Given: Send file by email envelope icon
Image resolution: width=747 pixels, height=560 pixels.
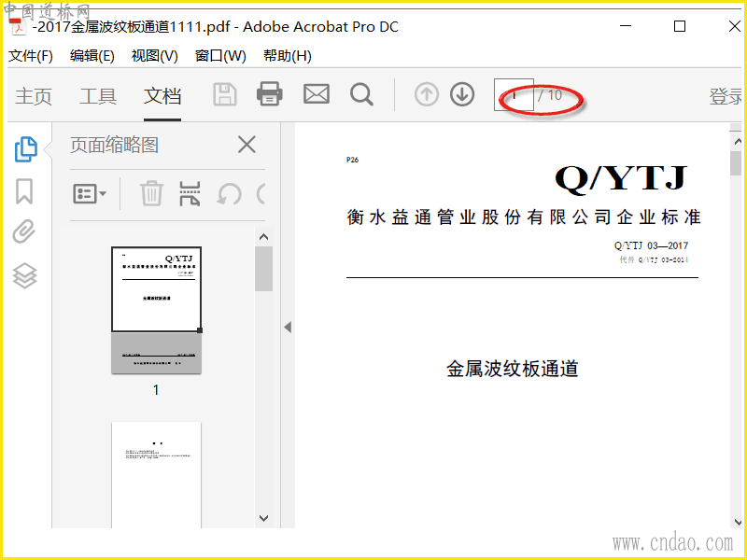Looking at the screenshot, I should [x=317, y=94].
